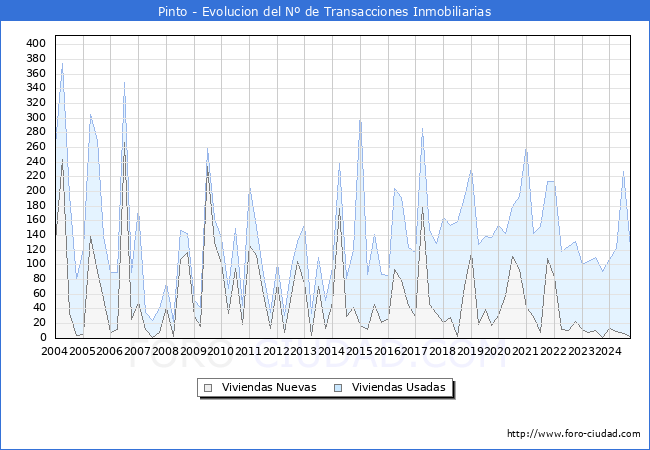
Task: Click the x-axis year label 2020
Action: 497,351
